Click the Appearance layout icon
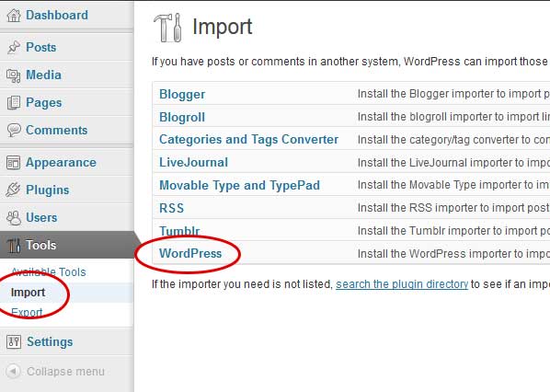The width and height of the screenshot is (550, 392). pos(13,163)
